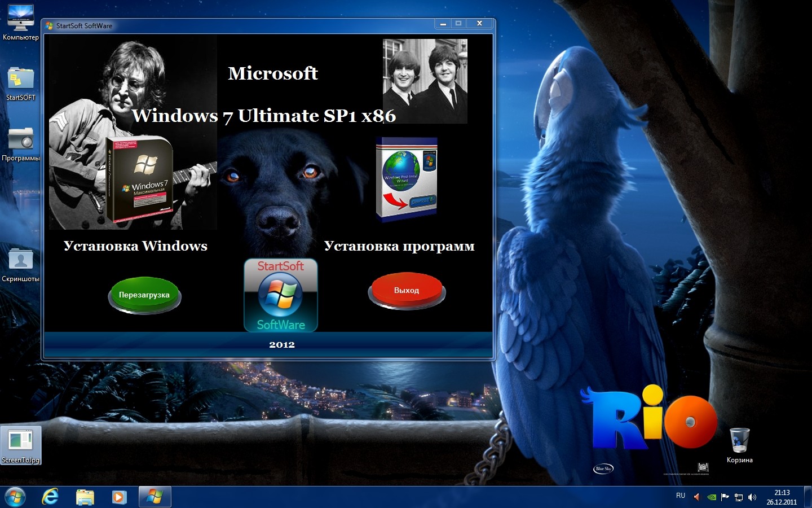Select the StartSOFT folder on desktop
The image size is (812, 508).
tap(21, 84)
